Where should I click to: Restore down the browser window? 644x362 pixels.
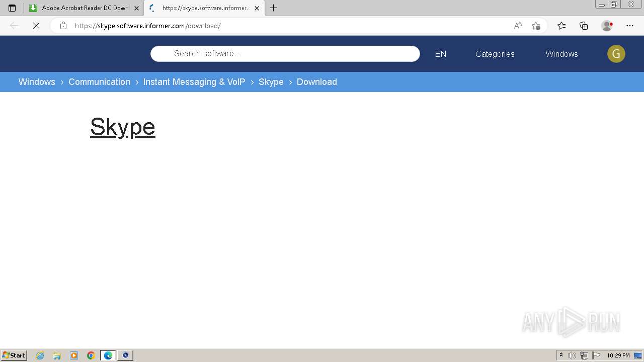click(x=614, y=5)
